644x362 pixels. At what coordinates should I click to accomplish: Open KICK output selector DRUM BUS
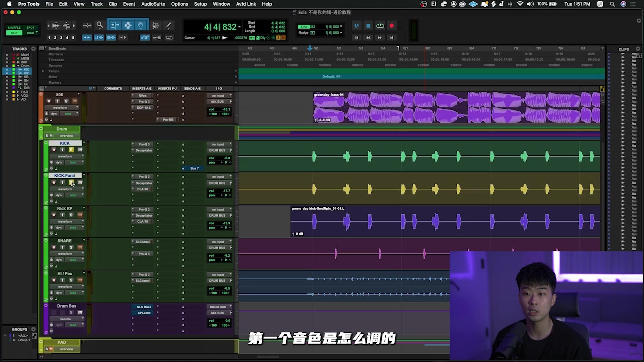tap(218, 150)
